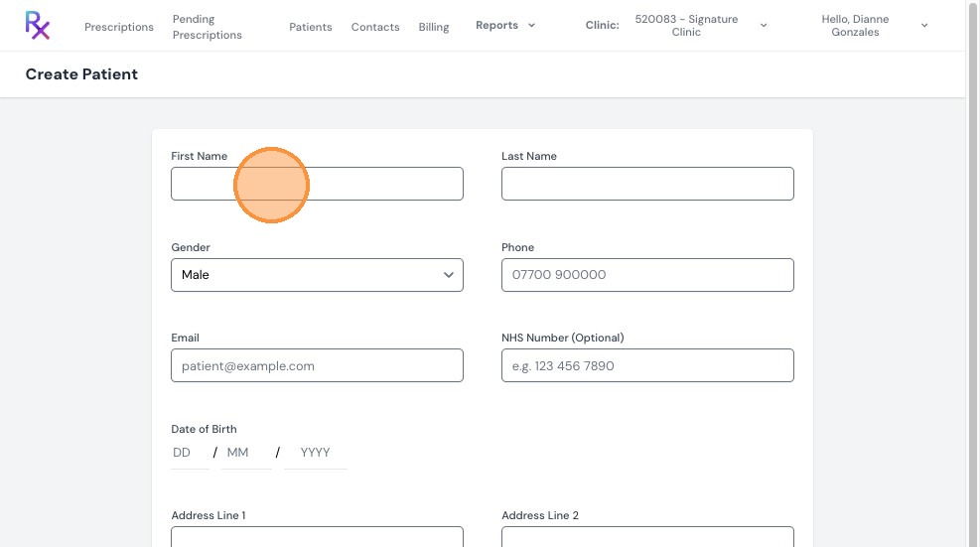The image size is (980, 547).
Task: Expand the Clinic selector chevron
Action: pos(764,26)
